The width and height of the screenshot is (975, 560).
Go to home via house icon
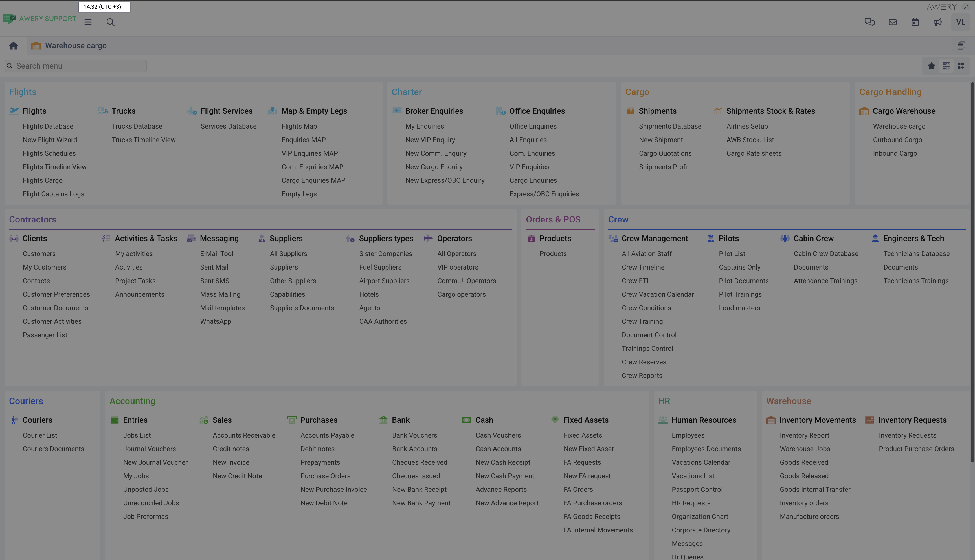14,46
